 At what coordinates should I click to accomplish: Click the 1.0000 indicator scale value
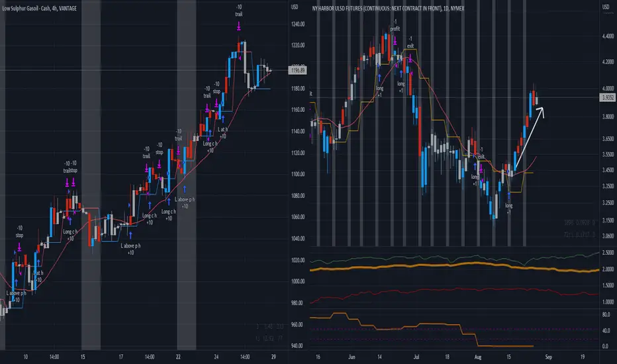pyautogui.click(x=608, y=302)
